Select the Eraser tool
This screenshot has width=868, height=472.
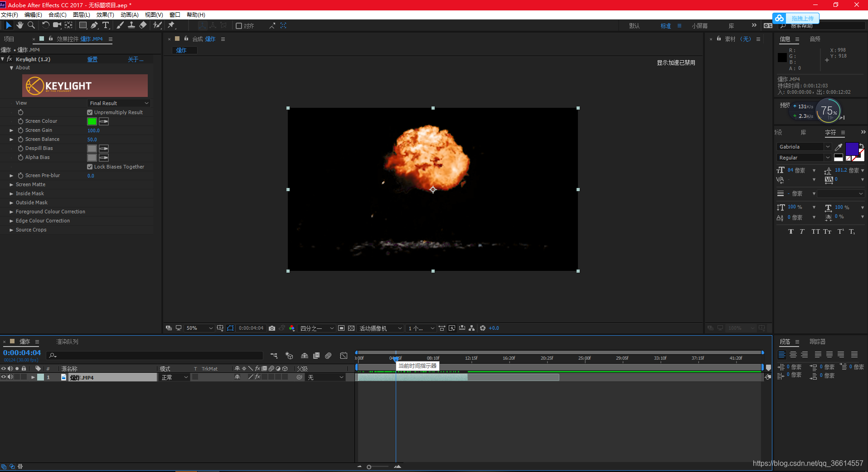click(143, 25)
